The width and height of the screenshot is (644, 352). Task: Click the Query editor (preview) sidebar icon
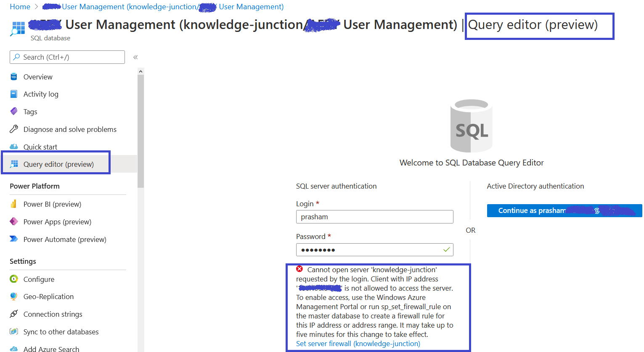tap(14, 164)
